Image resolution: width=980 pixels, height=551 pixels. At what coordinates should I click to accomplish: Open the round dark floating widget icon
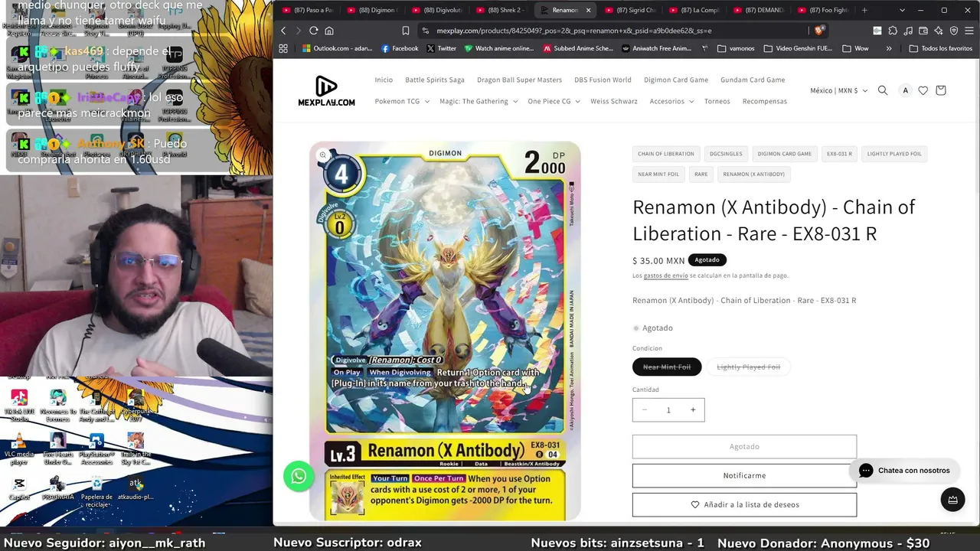(952, 500)
